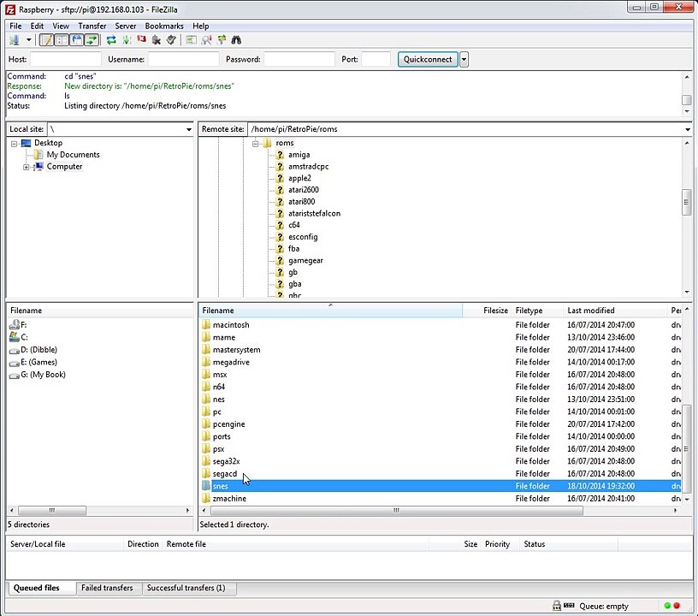Viewport: 698px width, 616px height.
Task: Select amiga folder in remote tree
Action: click(x=299, y=155)
